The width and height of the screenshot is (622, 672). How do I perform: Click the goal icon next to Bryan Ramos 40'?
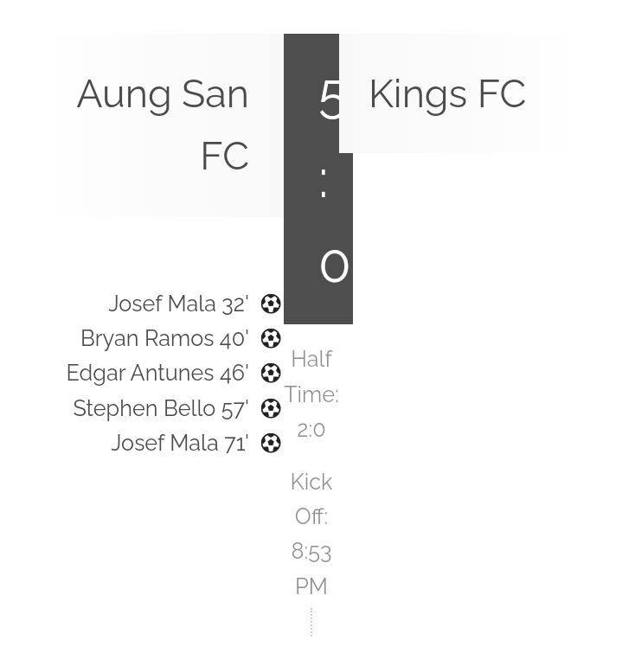271,338
